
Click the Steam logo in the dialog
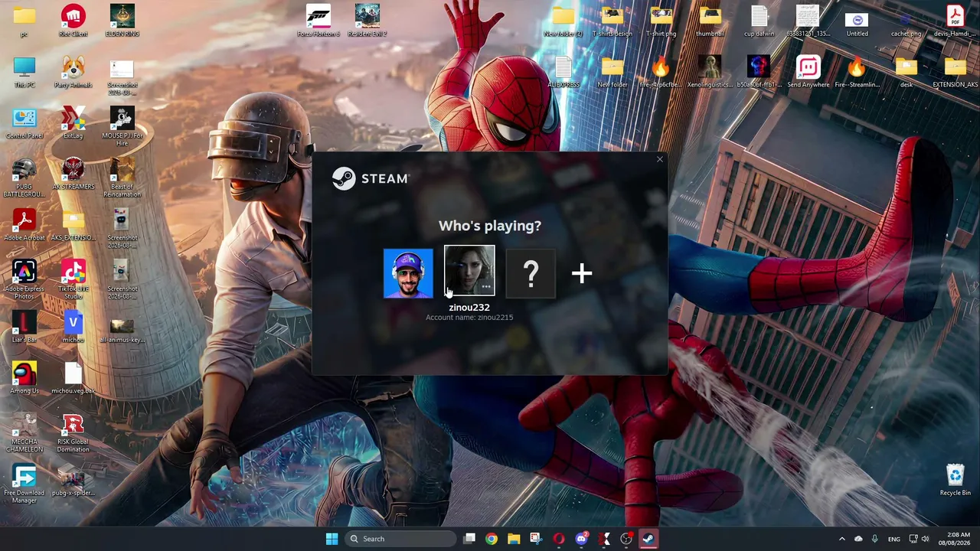point(371,178)
